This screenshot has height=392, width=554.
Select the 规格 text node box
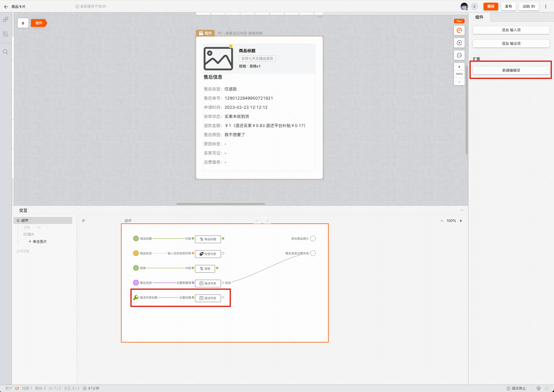(205, 269)
